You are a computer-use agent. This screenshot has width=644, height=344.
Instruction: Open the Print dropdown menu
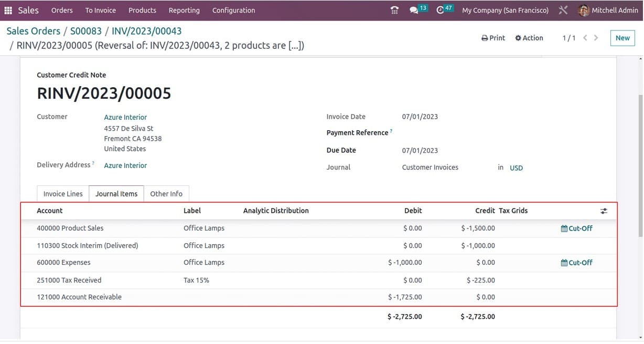493,38
